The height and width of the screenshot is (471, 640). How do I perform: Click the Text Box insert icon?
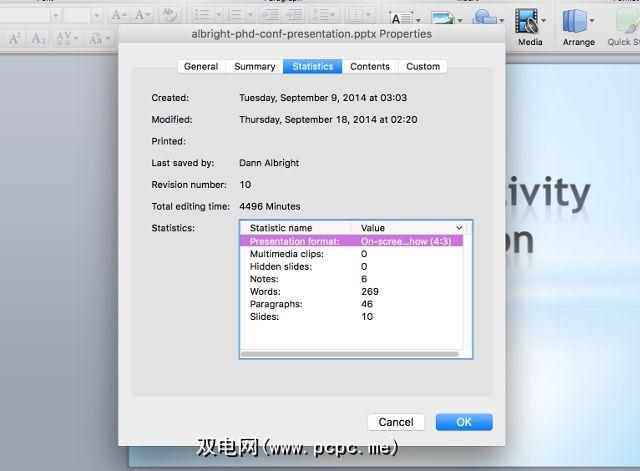click(x=400, y=18)
